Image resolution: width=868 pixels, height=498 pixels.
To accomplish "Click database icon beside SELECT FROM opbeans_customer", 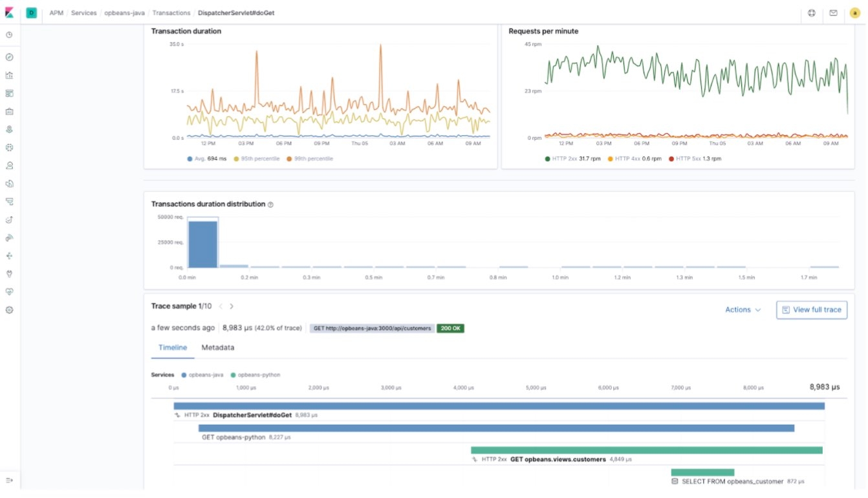I will point(675,481).
